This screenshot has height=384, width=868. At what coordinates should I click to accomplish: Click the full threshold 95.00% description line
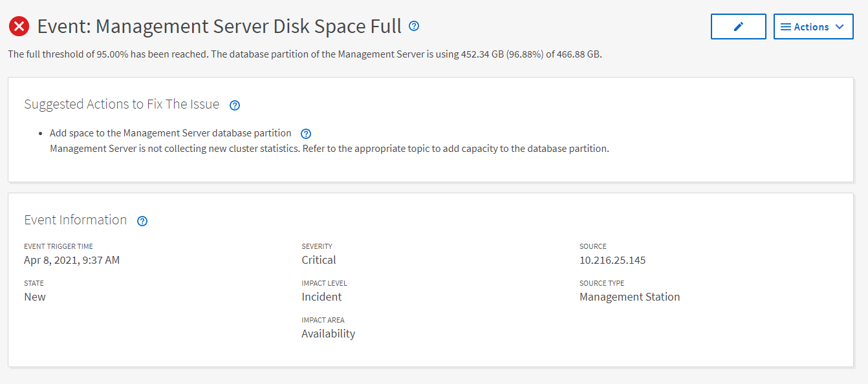[x=305, y=54]
